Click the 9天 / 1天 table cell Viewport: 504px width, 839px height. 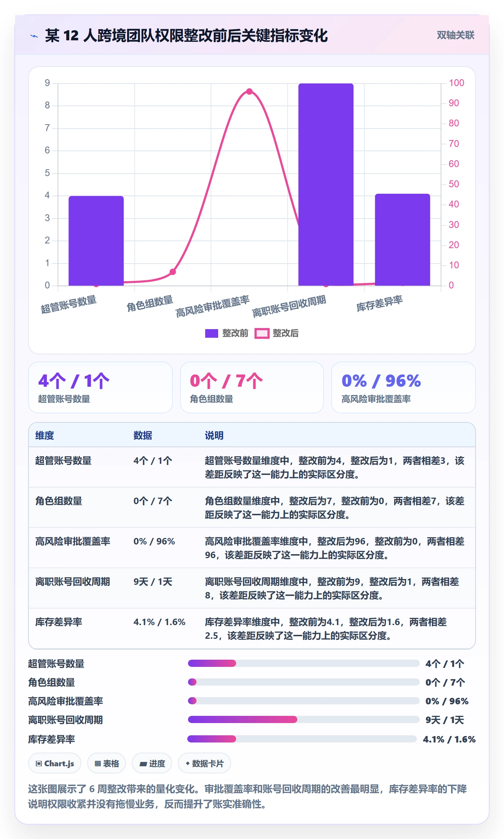pos(153,582)
